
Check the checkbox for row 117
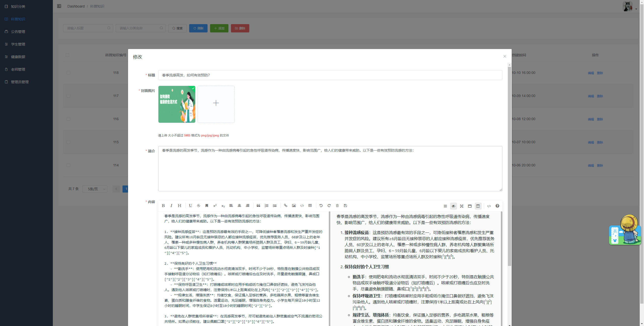68,96
